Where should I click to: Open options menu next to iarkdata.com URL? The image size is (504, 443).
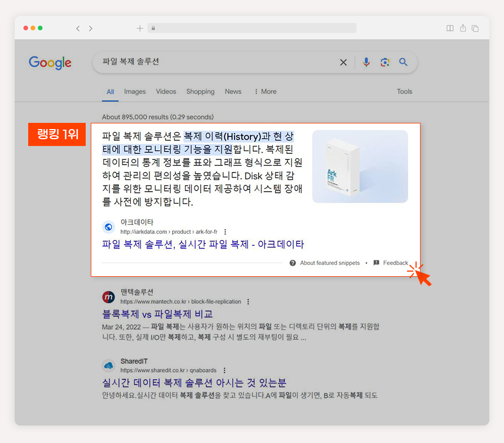click(x=226, y=232)
